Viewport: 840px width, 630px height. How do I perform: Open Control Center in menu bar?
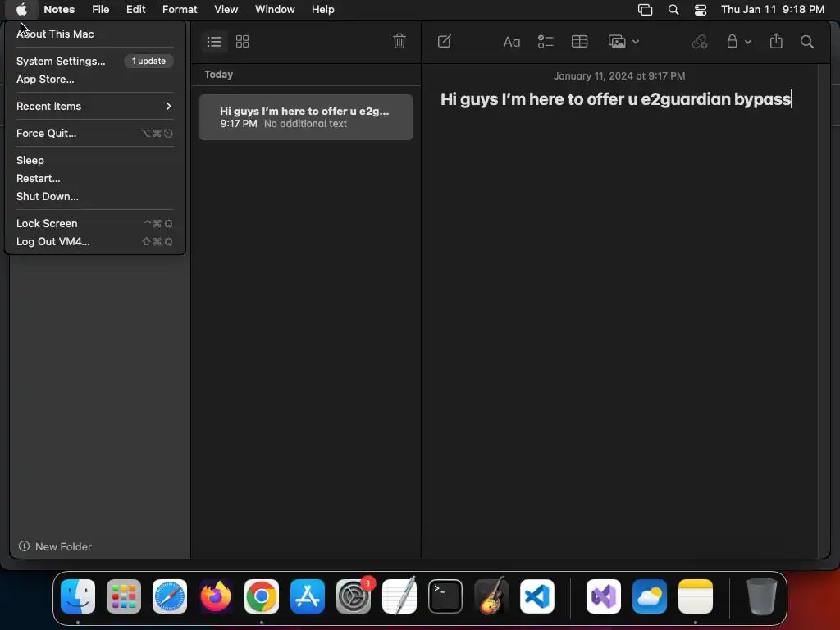[701, 10]
